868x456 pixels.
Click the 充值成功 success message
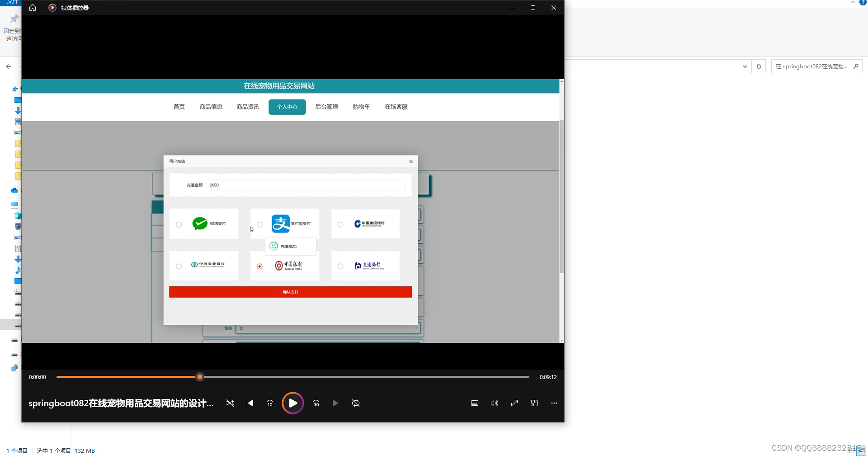[291, 247]
